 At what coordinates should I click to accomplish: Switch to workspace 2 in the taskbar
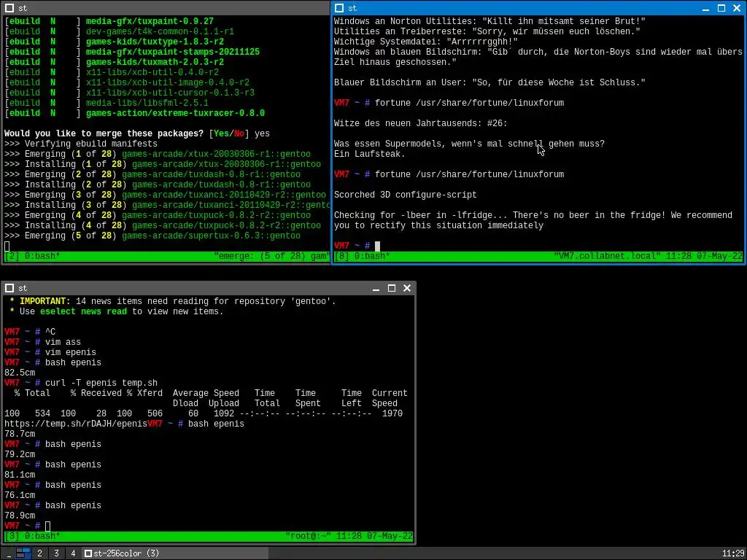pos(39,553)
